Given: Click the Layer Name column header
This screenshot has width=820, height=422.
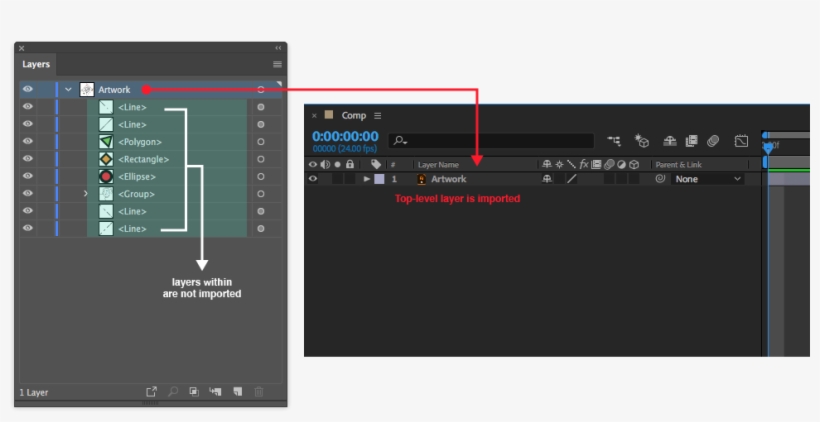Looking at the screenshot, I should pyautogui.click(x=438, y=165).
